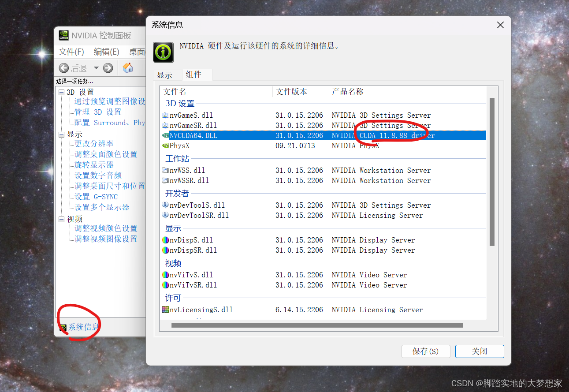
Task: Click the PhysX version 09.21.0713
Action: point(295,146)
